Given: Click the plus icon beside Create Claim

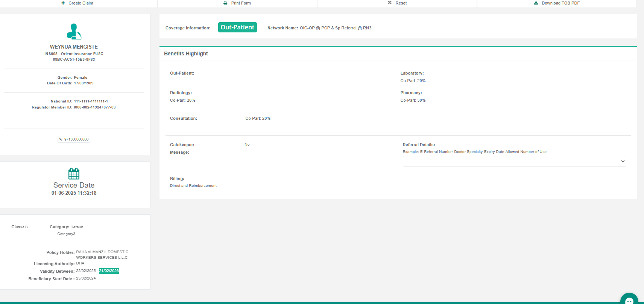Looking at the screenshot, I should 63,3.
